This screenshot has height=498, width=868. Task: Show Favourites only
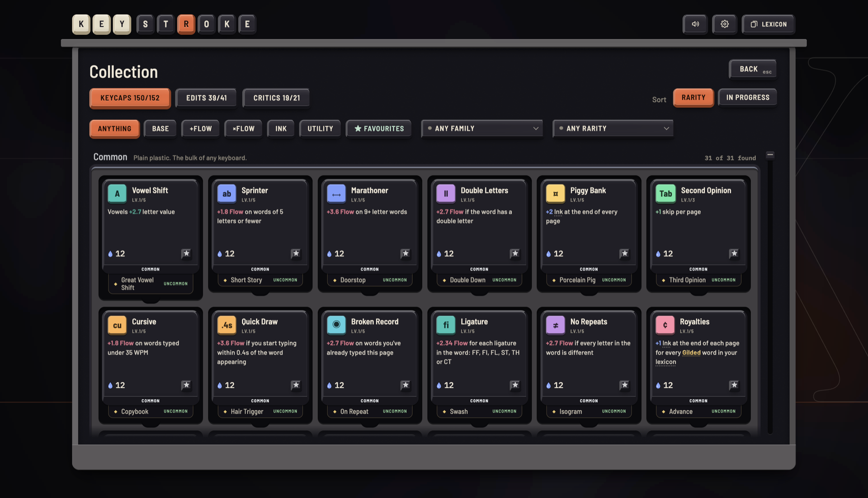coord(379,129)
